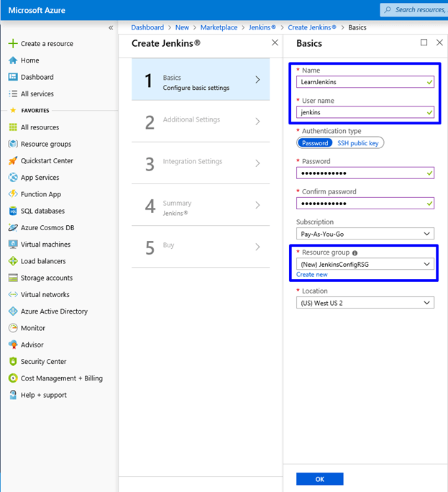Maximize the Basics blade
Image resolution: width=448 pixels, height=492 pixels.
pos(424,42)
